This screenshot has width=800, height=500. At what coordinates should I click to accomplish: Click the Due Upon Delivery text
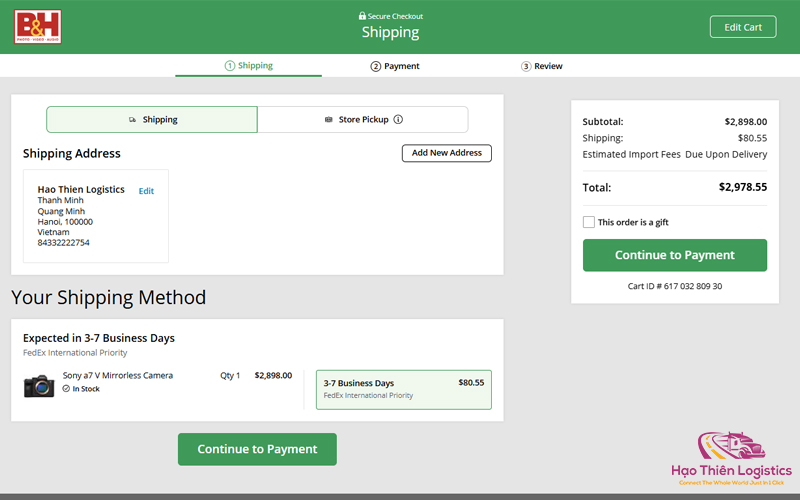pyautogui.click(x=726, y=155)
